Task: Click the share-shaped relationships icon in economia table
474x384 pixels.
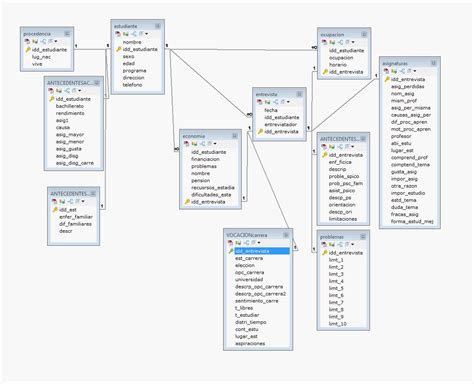Action: click(x=202, y=144)
